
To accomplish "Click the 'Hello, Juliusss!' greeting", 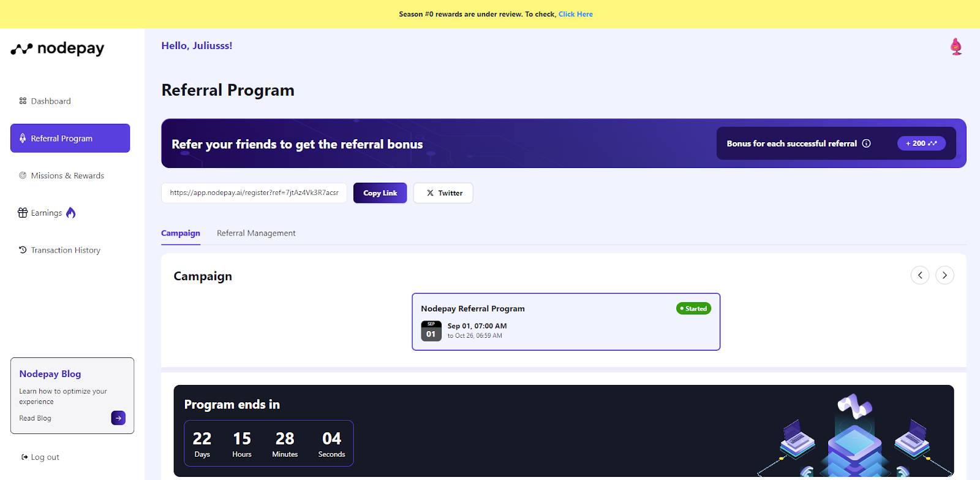I will (197, 45).
